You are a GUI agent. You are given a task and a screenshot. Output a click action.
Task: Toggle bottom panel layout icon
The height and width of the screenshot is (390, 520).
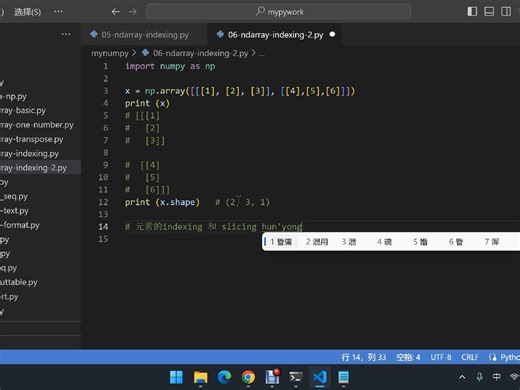(x=489, y=12)
